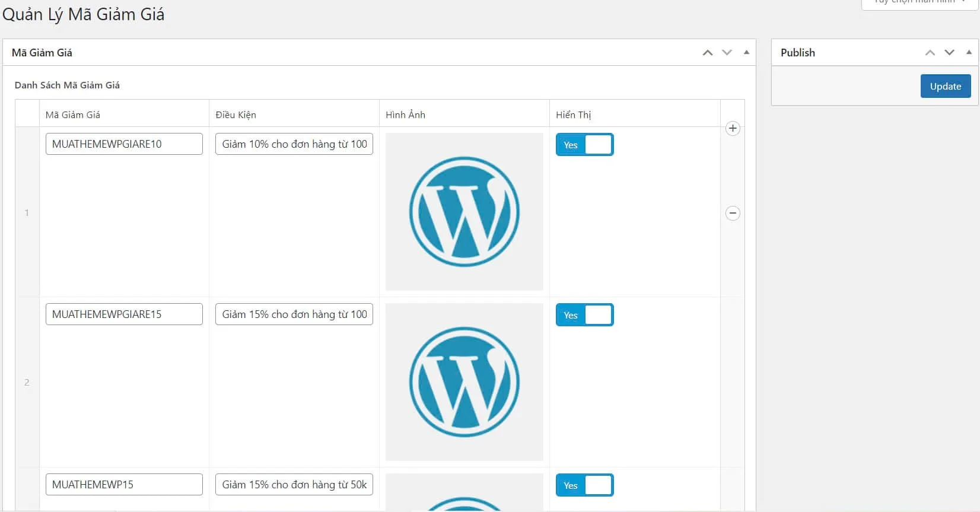Screen dimensions: 980x512
Task: Toggle Hiển Thị switch for MUATHEMEWPGIARE15
Action: tap(584, 315)
